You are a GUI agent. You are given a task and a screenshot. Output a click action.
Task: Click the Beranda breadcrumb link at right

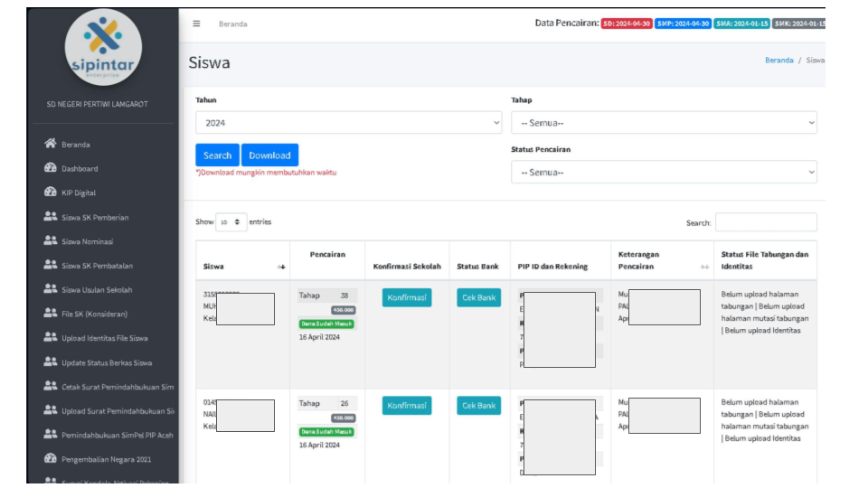coord(778,60)
